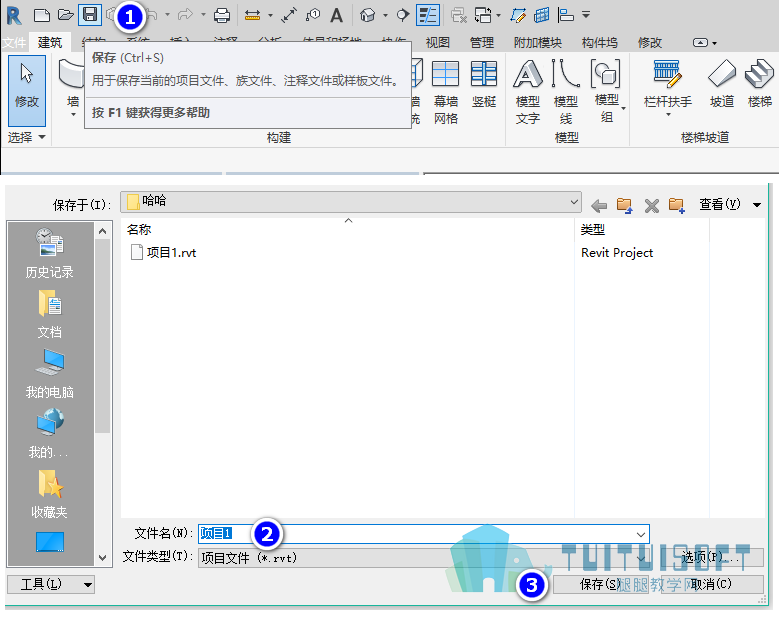Image resolution: width=779 pixels, height=620 pixels.
Task: Select the Aligned Dimension tool icon
Action: pos(289,15)
